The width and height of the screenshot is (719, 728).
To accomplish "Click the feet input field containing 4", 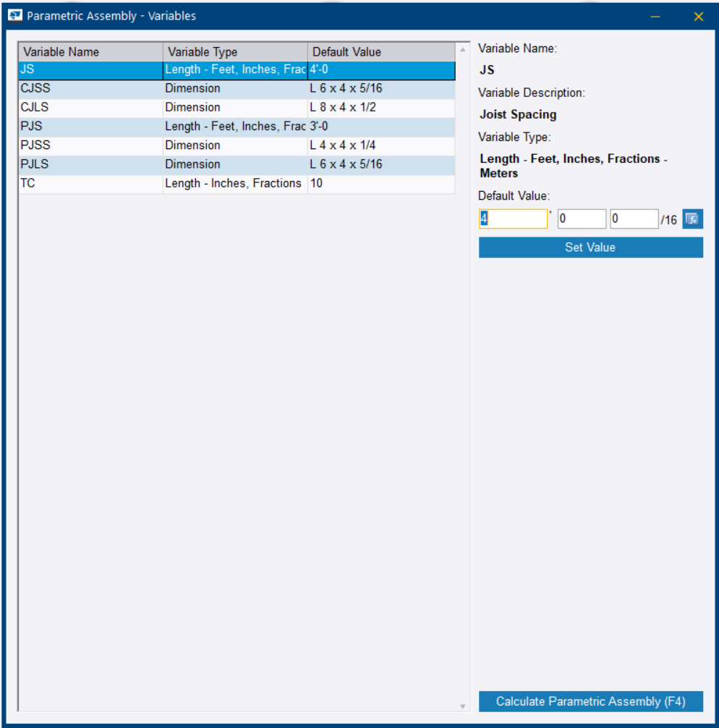I will [x=513, y=219].
